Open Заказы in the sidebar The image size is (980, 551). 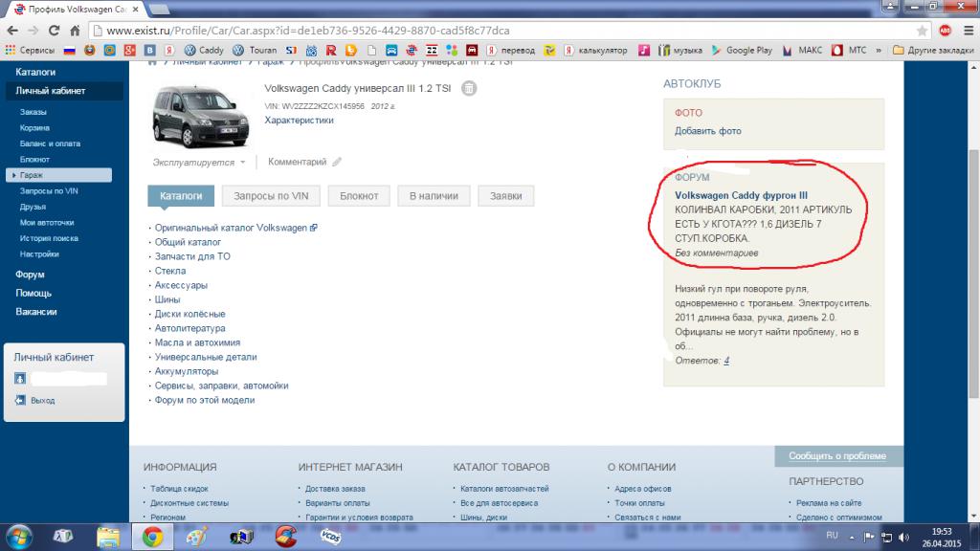33,112
